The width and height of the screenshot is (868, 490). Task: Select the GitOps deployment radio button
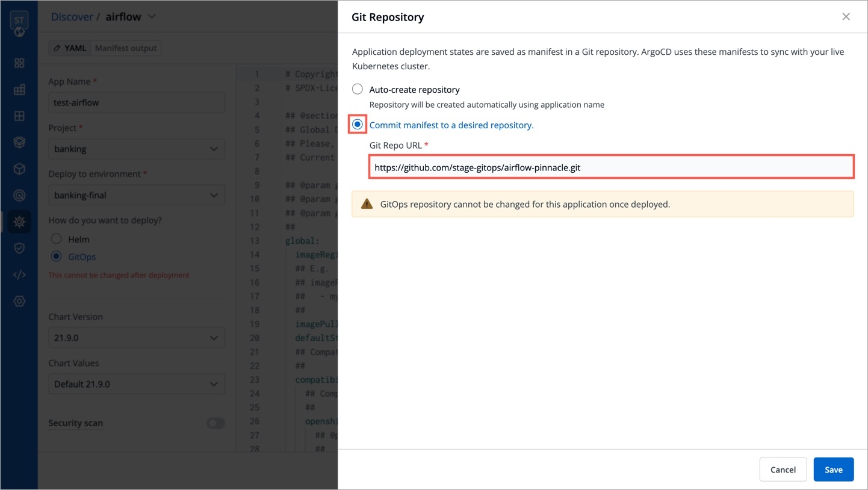click(57, 256)
